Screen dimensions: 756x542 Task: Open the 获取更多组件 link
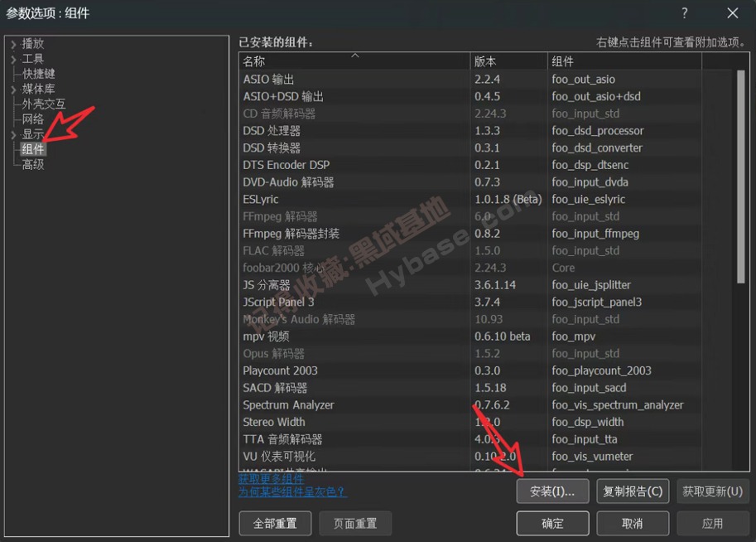271,479
